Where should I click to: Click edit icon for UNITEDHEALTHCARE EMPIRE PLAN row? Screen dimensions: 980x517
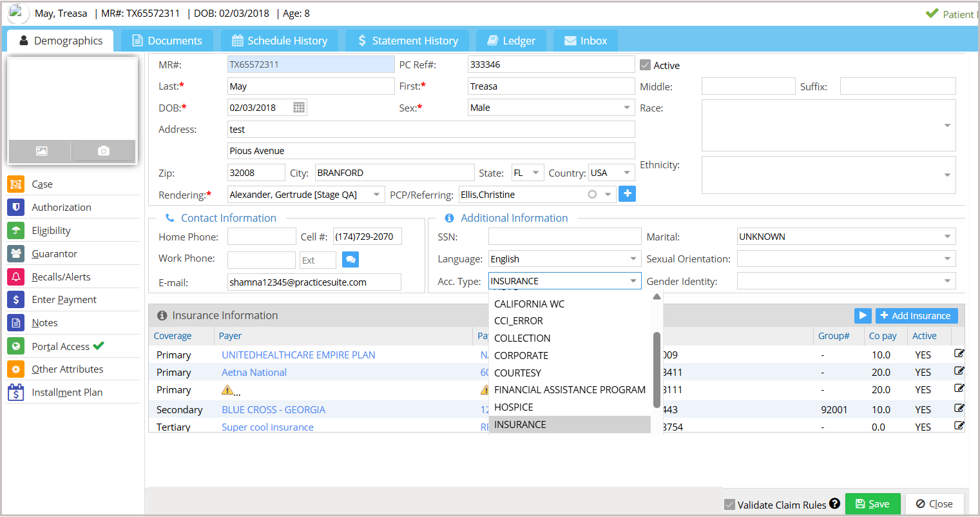tap(959, 353)
